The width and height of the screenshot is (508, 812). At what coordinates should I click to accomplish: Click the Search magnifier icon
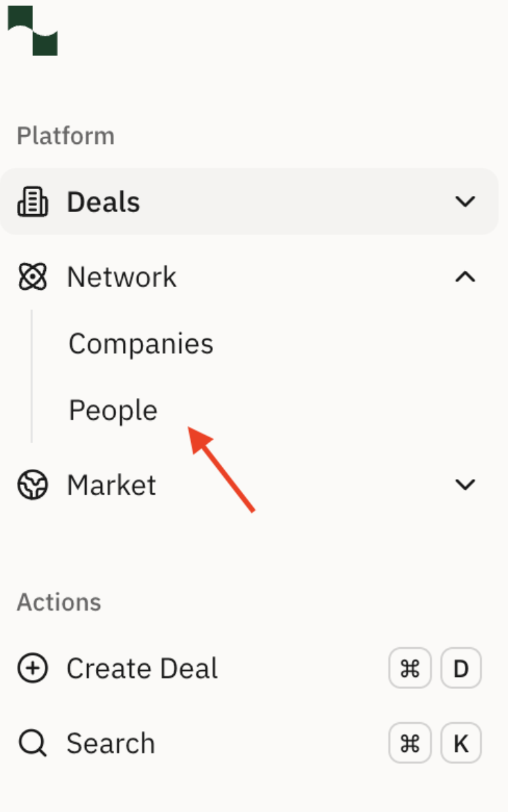coord(32,744)
